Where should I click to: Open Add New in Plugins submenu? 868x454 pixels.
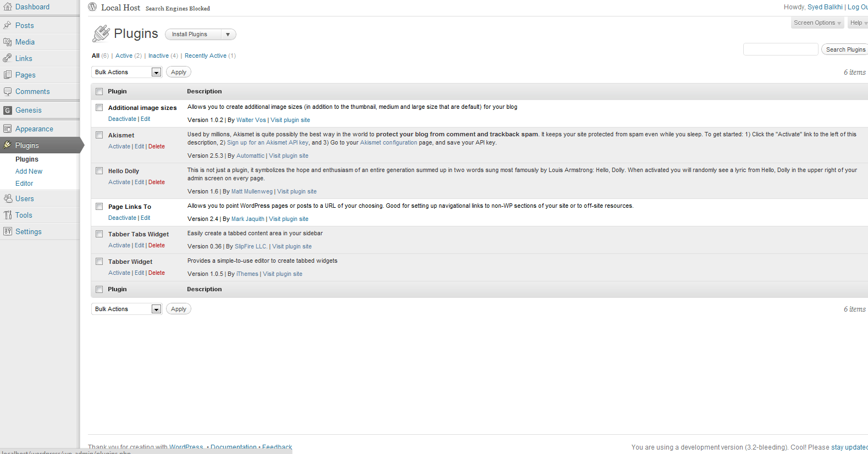tap(29, 171)
